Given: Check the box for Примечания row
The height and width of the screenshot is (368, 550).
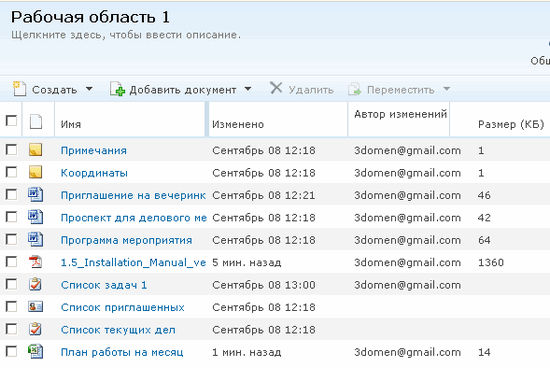Looking at the screenshot, I should [x=11, y=150].
